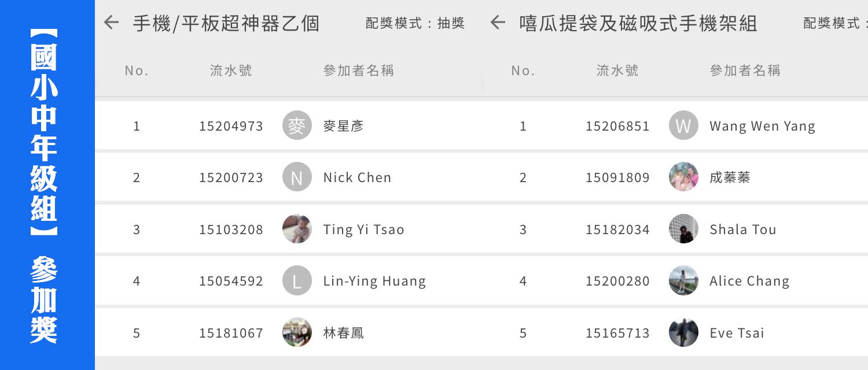Open Alice Chang's profile photo

pos(683,281)
